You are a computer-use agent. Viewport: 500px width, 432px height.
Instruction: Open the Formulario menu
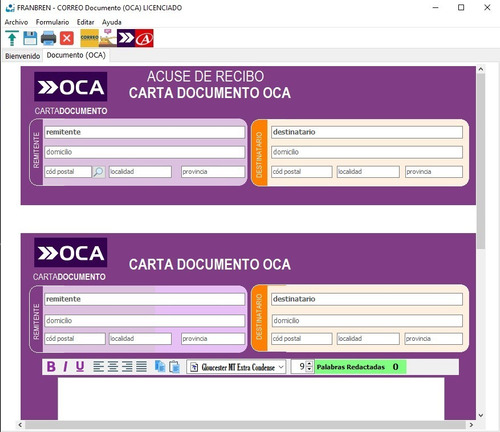(52, 22)
